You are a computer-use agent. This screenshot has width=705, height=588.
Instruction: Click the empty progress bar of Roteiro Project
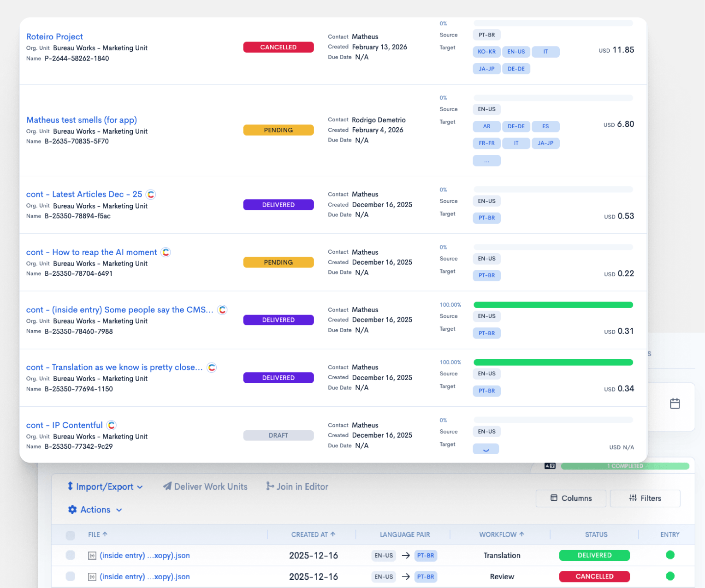[553, 24]
